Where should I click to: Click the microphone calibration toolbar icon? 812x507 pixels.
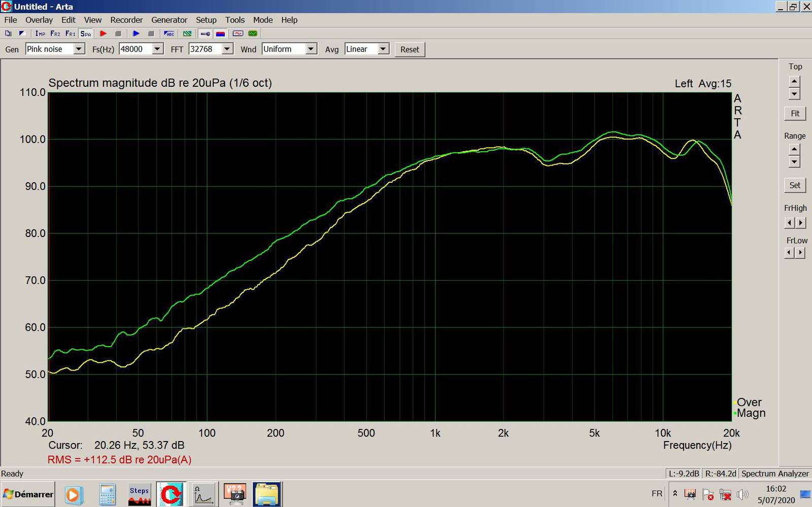pos(205,33)
